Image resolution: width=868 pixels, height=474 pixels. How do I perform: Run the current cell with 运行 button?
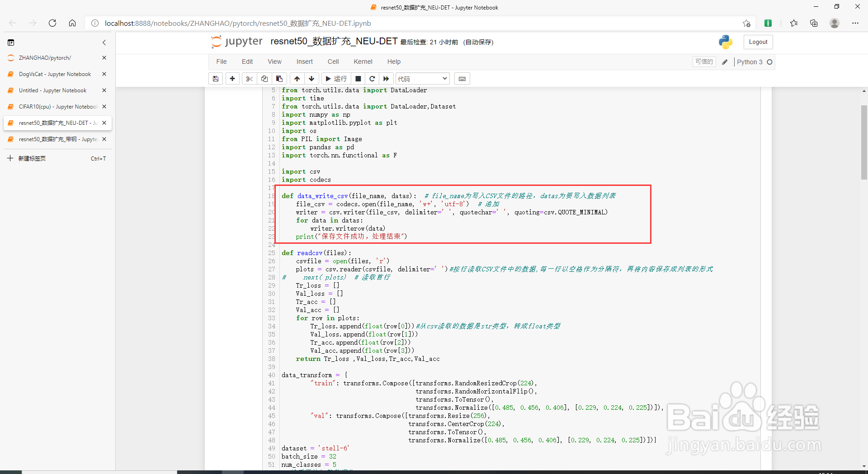tap(336, 79)
